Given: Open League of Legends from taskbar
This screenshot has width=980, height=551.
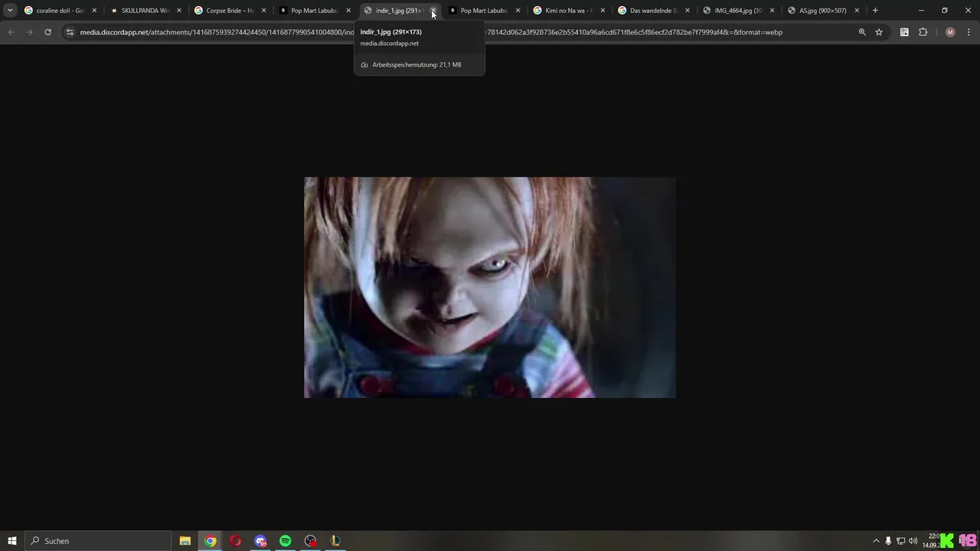Looking at the screenshot, I should click(335, 541).
